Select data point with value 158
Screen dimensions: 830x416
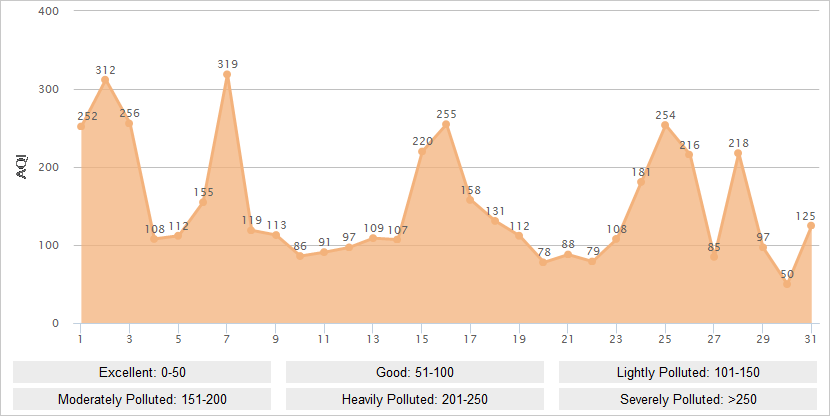point(470,200)
